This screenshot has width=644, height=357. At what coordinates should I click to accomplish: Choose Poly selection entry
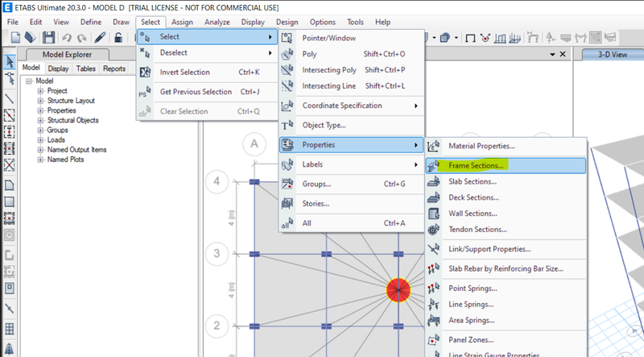351,54
